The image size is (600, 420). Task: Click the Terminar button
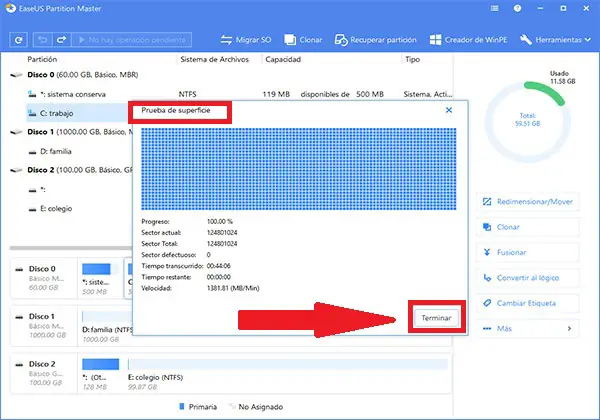point(437,318)
